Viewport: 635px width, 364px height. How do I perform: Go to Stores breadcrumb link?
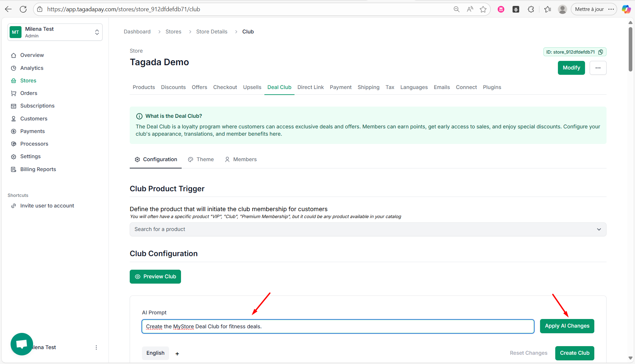coord(173,32)
